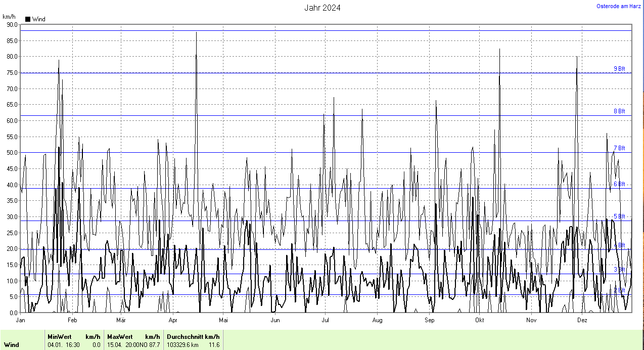The image size is (644, 350).
Task: Click the MaxWert column header
Action: tap(120, 337)
